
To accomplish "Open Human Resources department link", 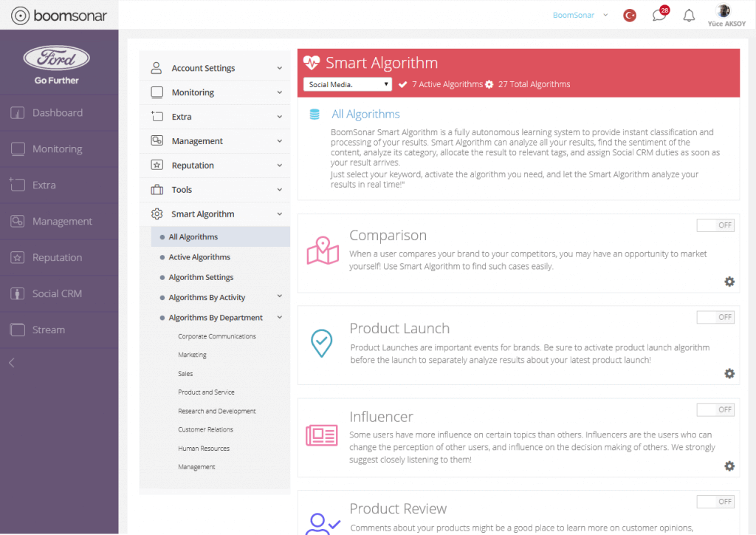I will click(204, 448).
